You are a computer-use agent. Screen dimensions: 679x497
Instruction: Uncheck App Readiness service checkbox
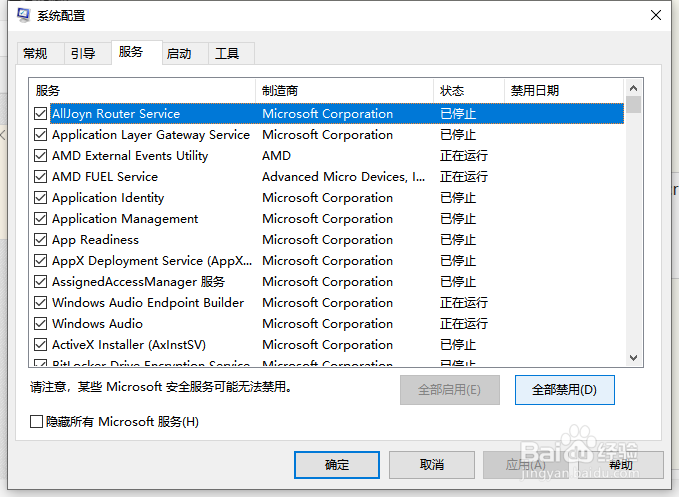click(40, 240)
